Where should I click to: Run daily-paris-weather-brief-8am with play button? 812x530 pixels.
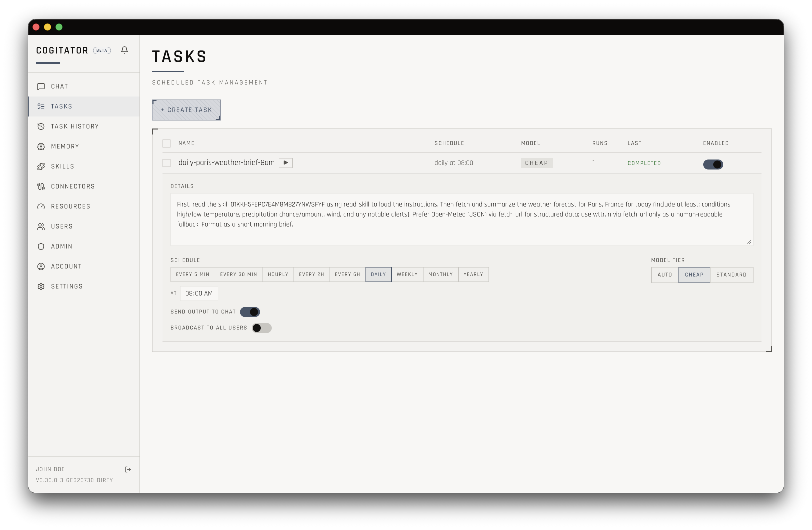click(285, 163)
